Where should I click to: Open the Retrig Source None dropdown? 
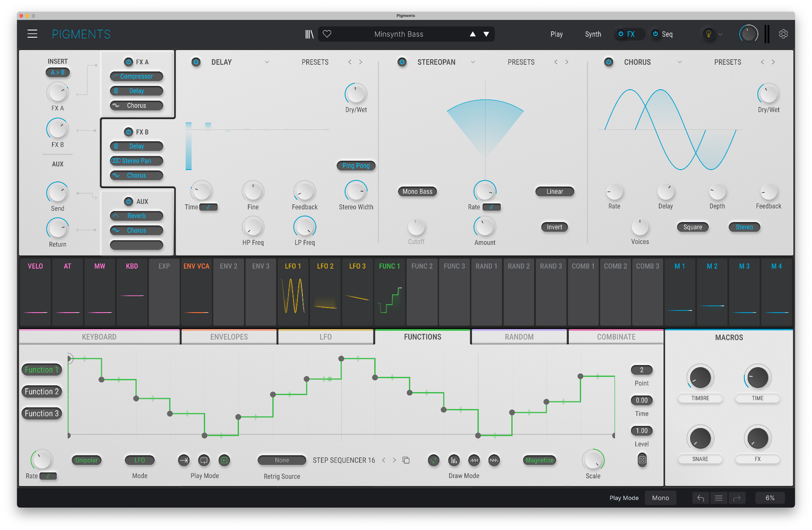pyautogui.click(x=282, y=460)
